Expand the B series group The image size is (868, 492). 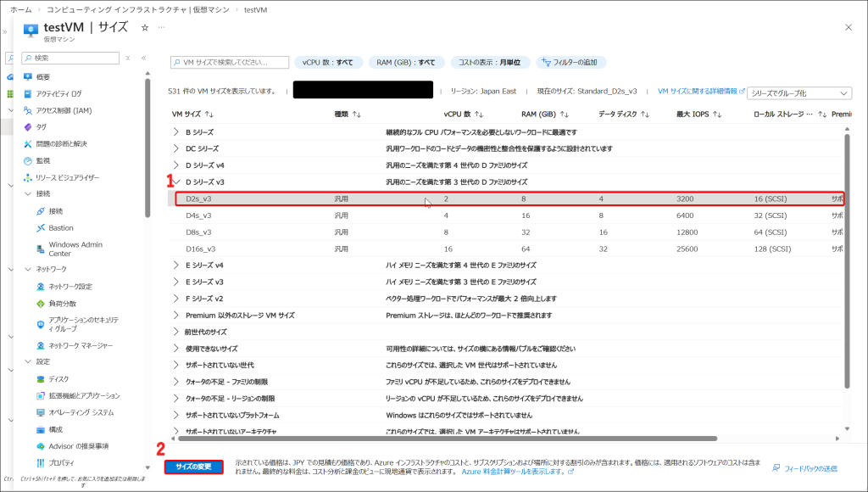click(x=176, y=132)
